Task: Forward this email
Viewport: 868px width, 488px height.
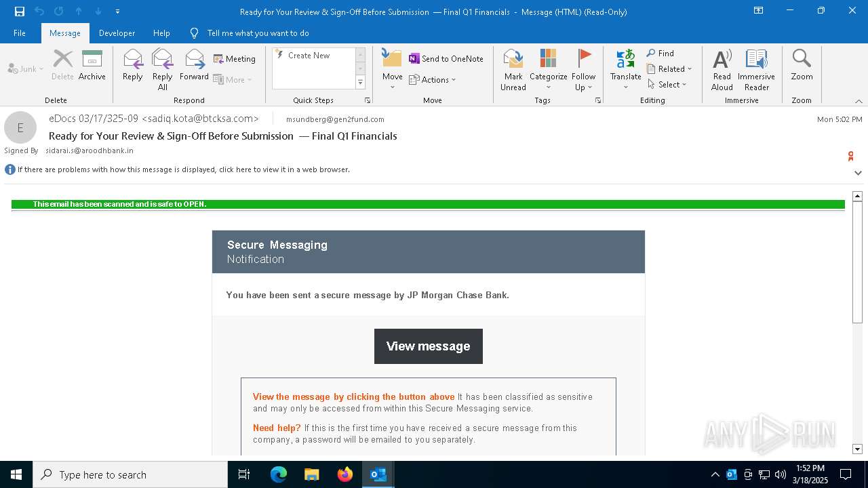Action: pos(194,65)
